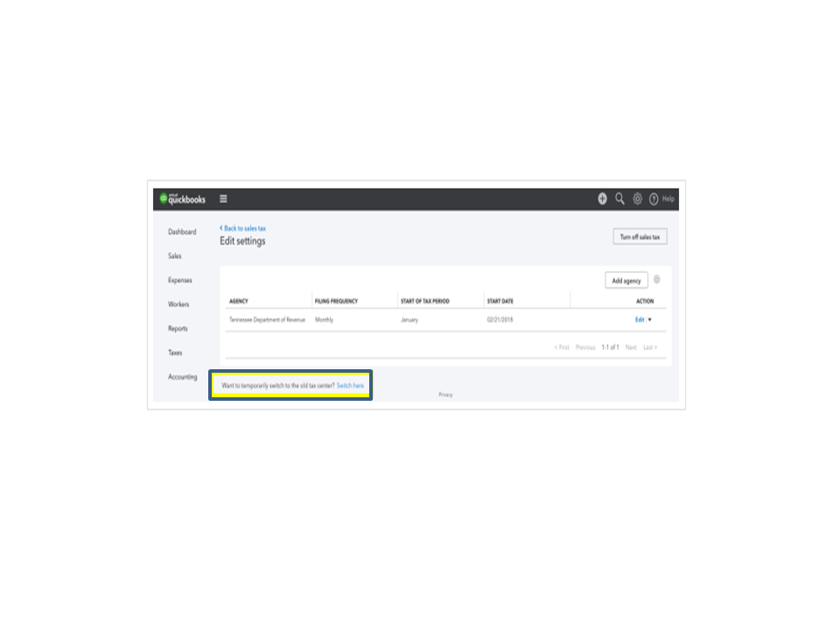Open the top bar settings gear
The image size is (840, 630).
click(x=637, y=199)
